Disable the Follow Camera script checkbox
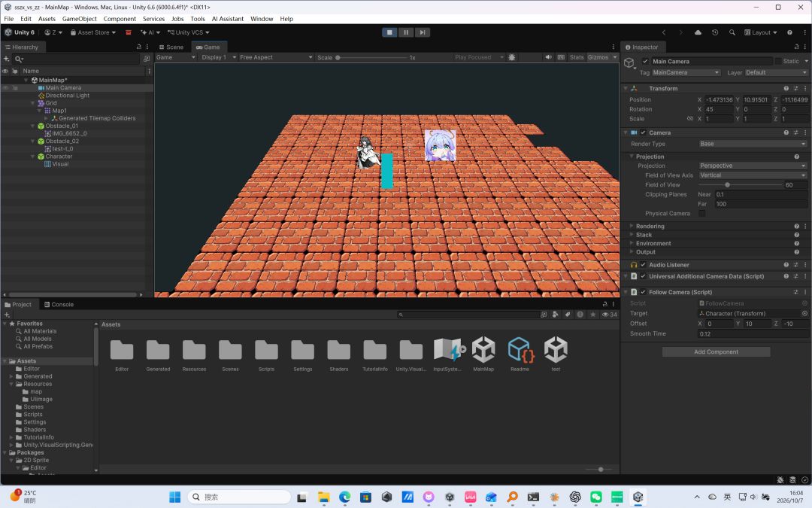 click(643, 292)
